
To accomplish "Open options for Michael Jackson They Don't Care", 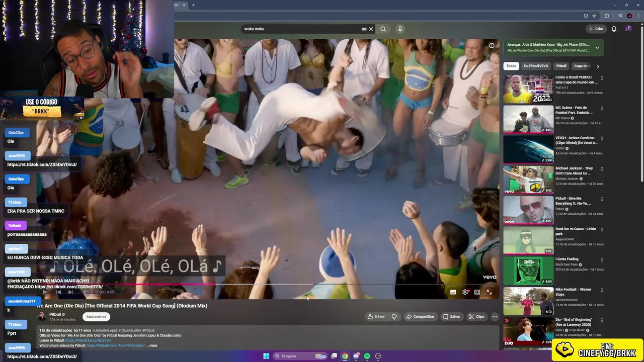I will [x=602, y=169].
